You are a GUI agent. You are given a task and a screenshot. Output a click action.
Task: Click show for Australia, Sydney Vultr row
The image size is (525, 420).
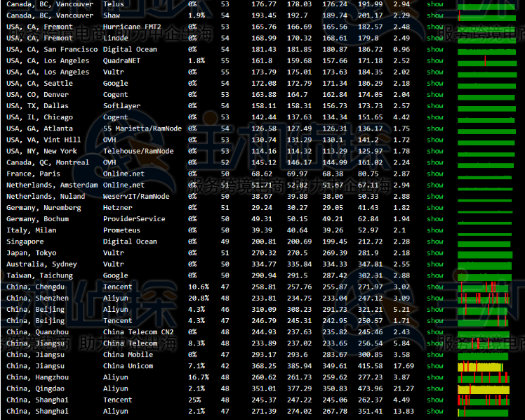[435, 264]
